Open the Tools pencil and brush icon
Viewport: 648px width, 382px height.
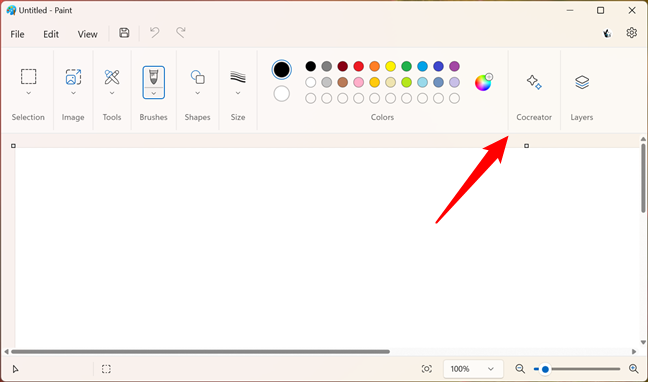(112, 77)
